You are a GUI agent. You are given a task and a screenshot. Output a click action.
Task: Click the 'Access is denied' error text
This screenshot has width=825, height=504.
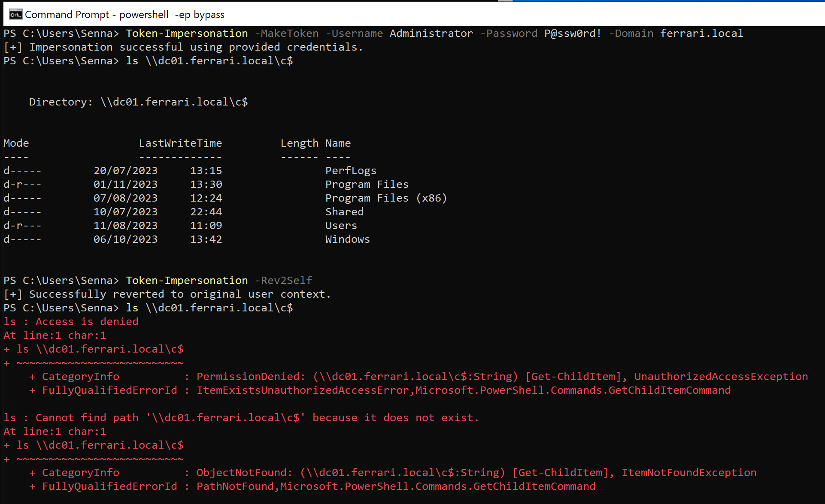click(87, 322)
